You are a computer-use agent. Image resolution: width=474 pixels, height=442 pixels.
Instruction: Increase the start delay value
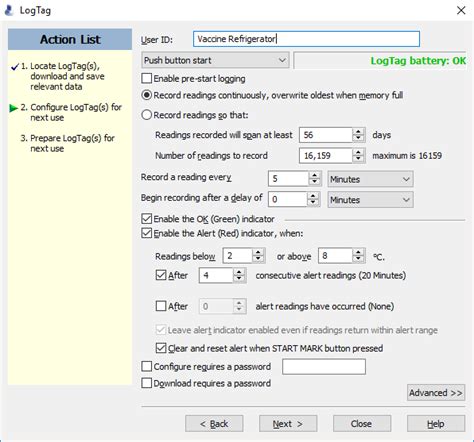tap(313, 196)
